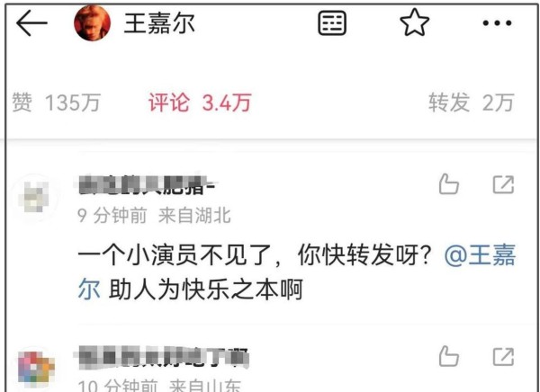Open second commenter's blurred username
540x392 pixels.
pyautogui.click(x=163, y=357)
